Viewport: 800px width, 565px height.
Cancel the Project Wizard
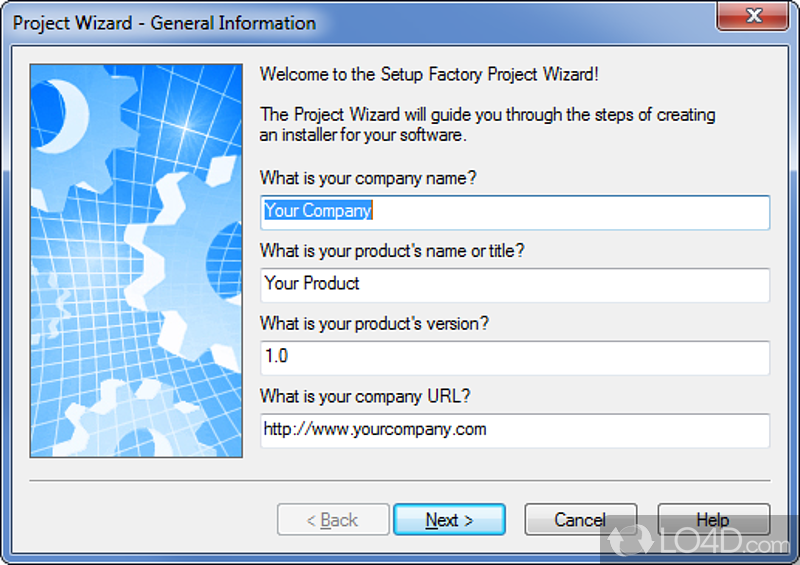(x=580, y=520)
